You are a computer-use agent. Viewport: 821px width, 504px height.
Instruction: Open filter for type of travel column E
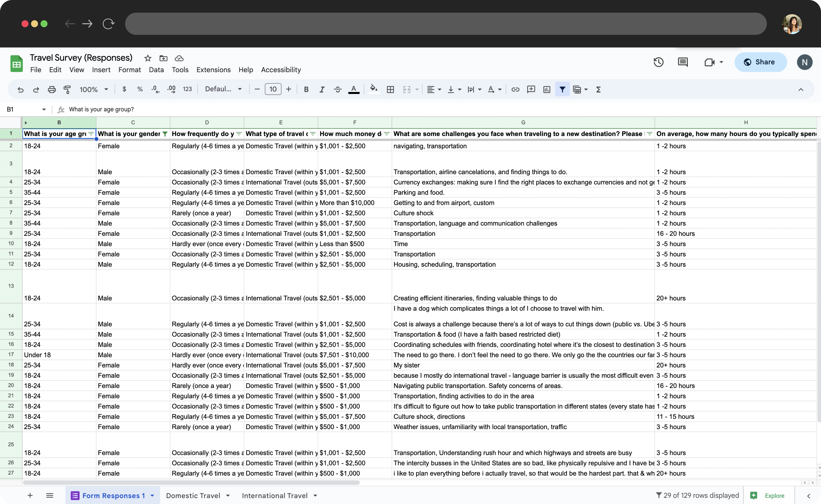(x=313, y=134)
